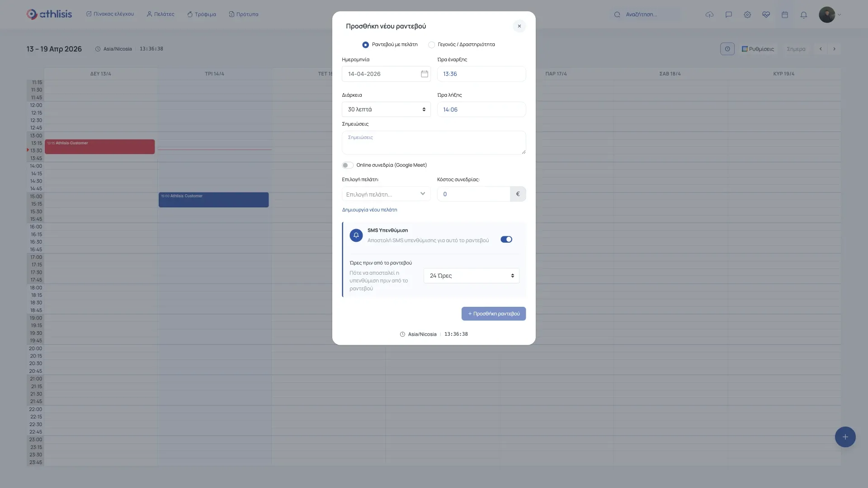Click the blue floating plus button
868x488 pixels.
pos(844,437)
